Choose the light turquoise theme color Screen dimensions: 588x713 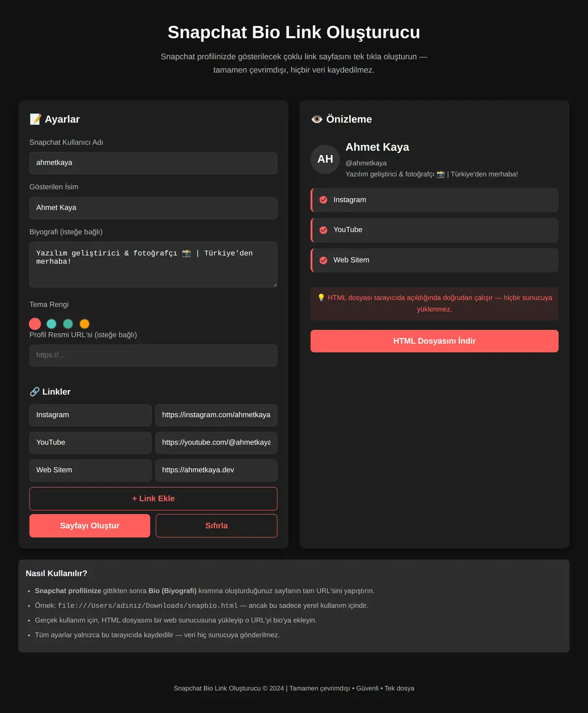pyautogui.click(x=51, y=324)
